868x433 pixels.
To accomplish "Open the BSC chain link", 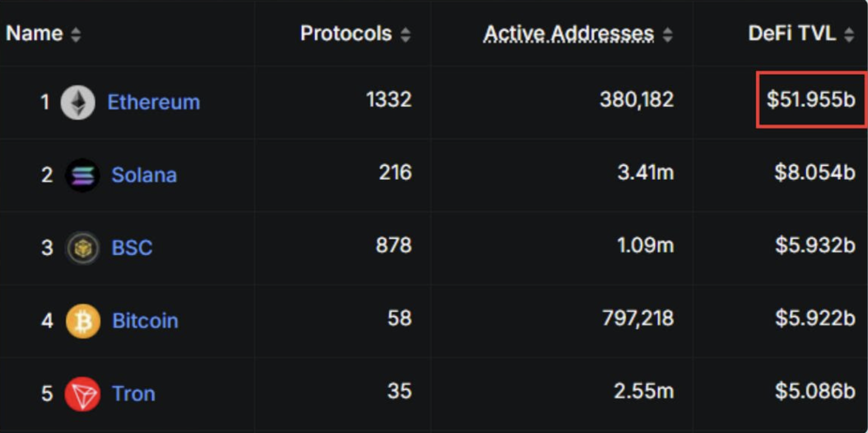I will tap(132, 248).
